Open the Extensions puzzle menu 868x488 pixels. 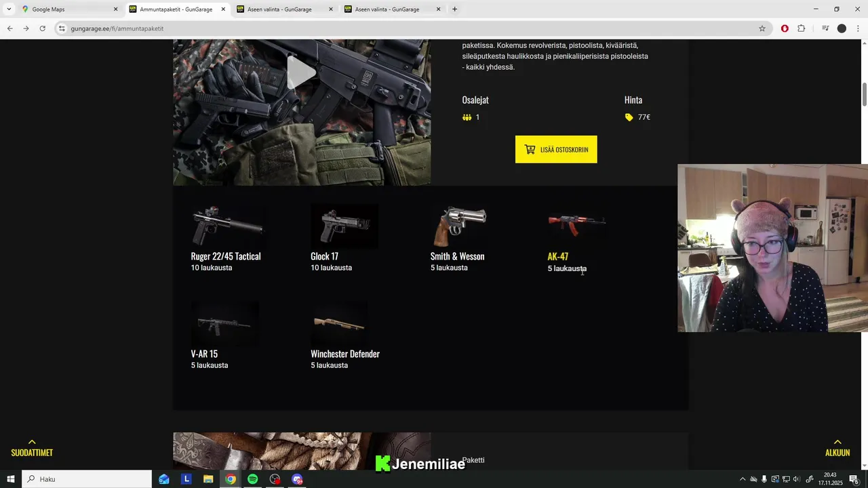click(x=801, y=28)
